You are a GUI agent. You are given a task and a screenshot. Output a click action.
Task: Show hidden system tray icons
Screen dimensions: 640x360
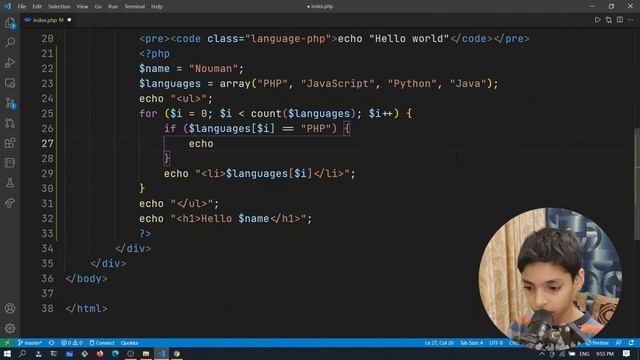(542, 353)
